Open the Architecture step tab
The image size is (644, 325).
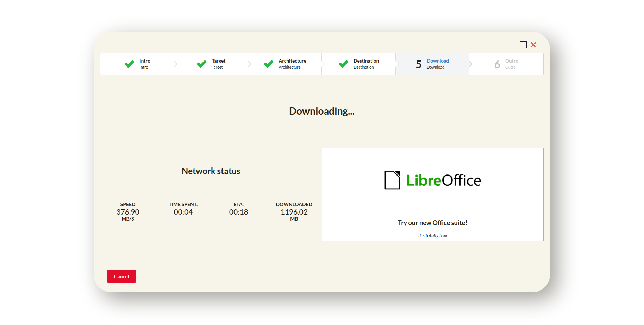(285, 64)
